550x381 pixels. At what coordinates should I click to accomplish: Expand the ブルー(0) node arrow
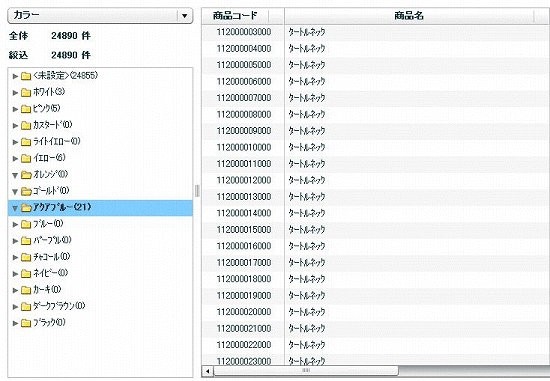pyautogui.click(x=15, y=225)
